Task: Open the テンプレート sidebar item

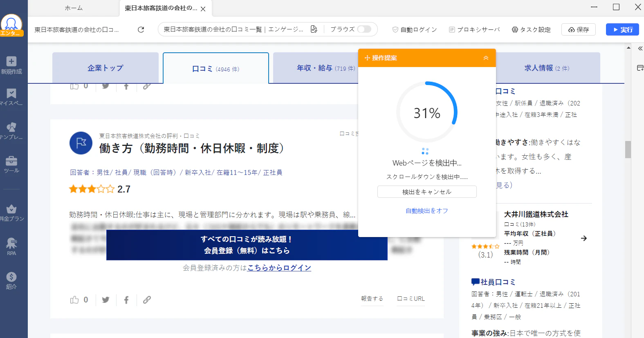Action: (11, 131)
